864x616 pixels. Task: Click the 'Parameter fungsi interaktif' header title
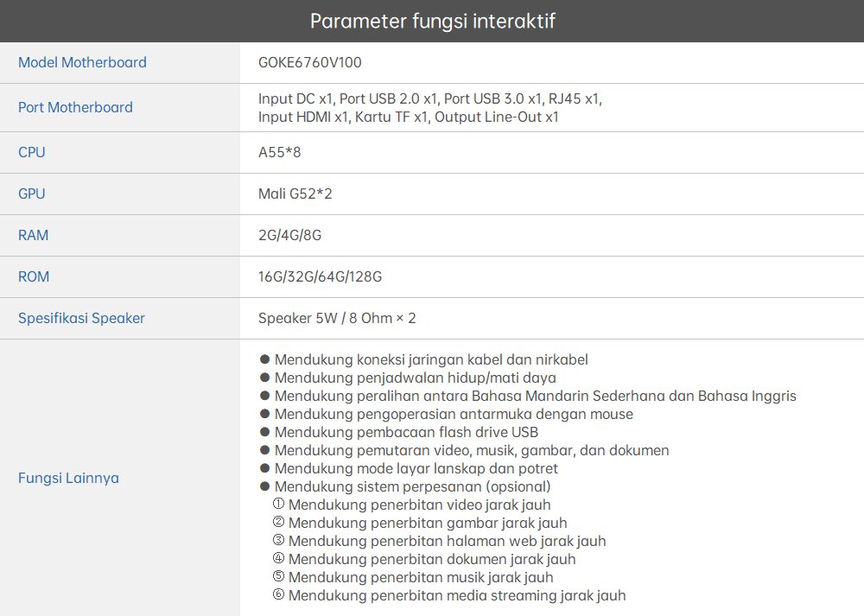click(x=432, y=21)
